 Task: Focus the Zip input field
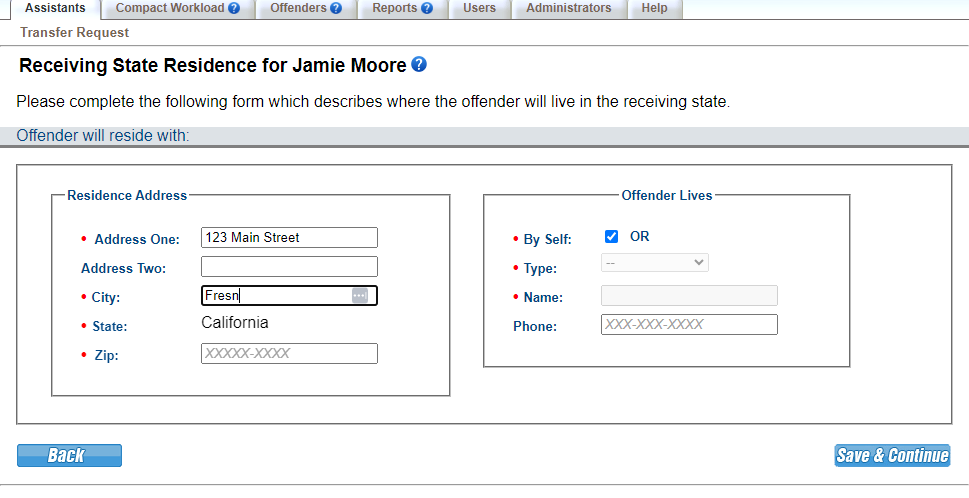[289, 353]
